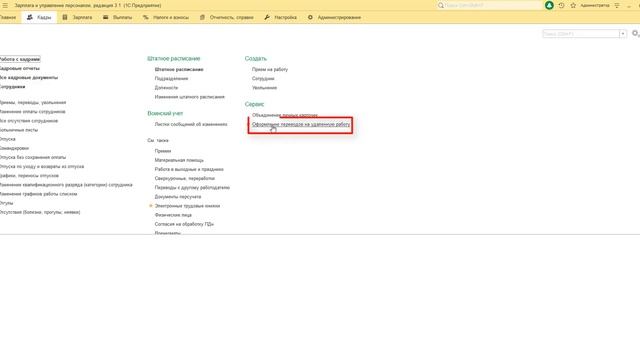Open Должности link

click(166, 88)
